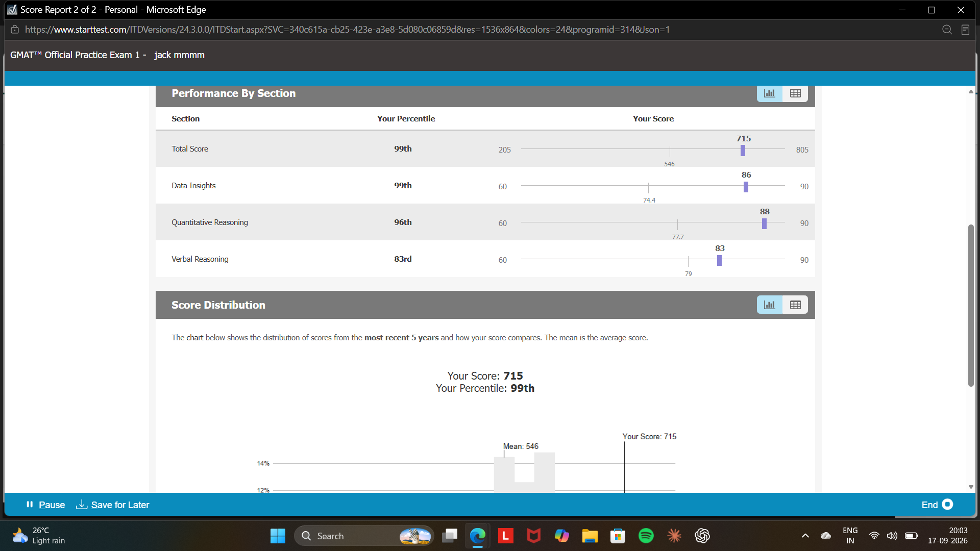980x551 pixels.
Task: Click the 'Your Score' column header
Action: [653, 118]
